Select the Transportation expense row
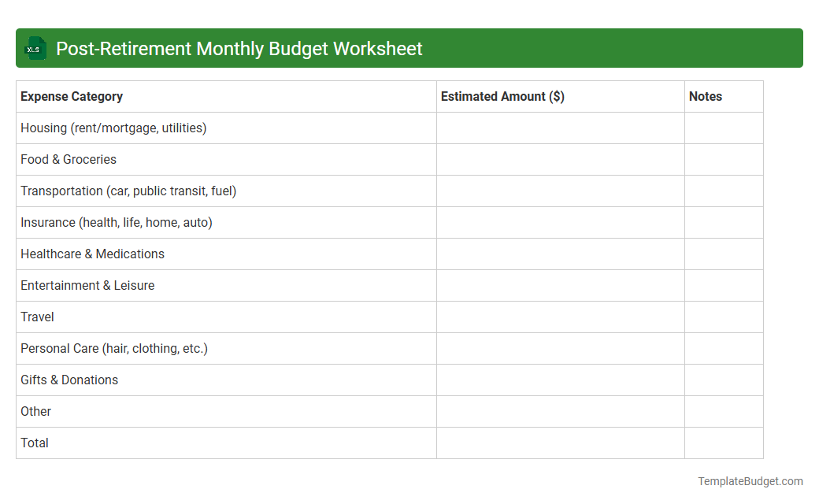The image size is (819, 504). click(x=128, y=191)
